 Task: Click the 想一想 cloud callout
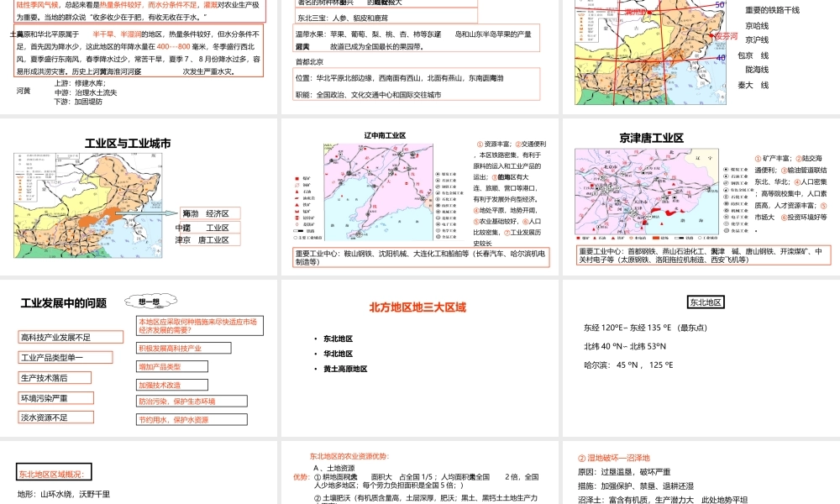pyautogui.click(x=150, y=302)
